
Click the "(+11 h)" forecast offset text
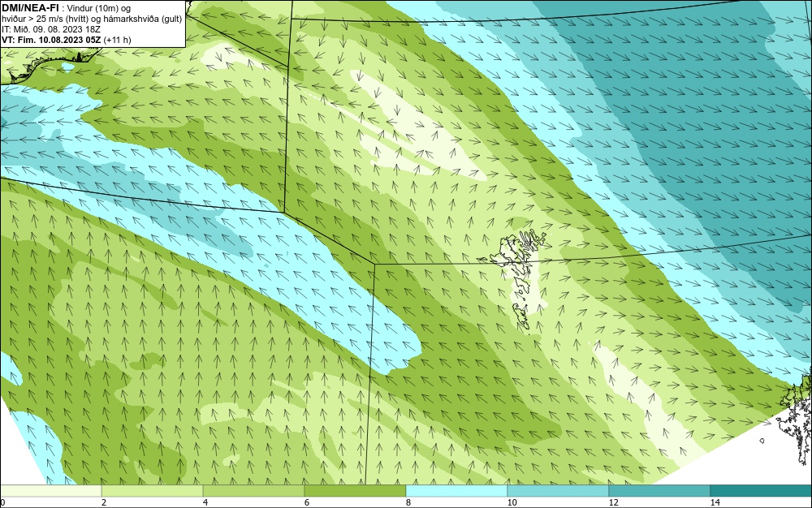coord(118,40)
